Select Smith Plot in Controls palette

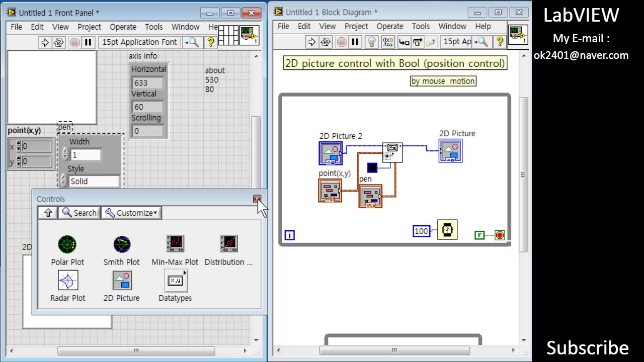(122, 250)
